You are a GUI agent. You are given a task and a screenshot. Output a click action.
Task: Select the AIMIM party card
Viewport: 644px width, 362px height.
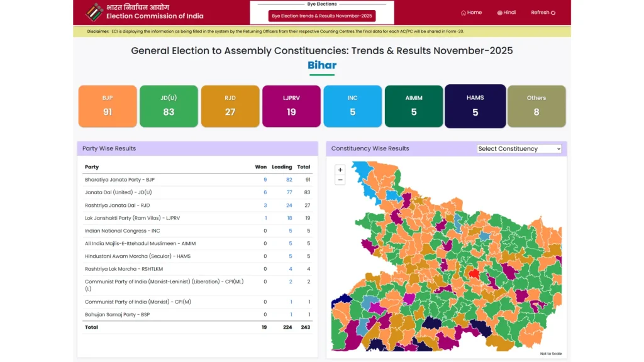click(414, 106)
